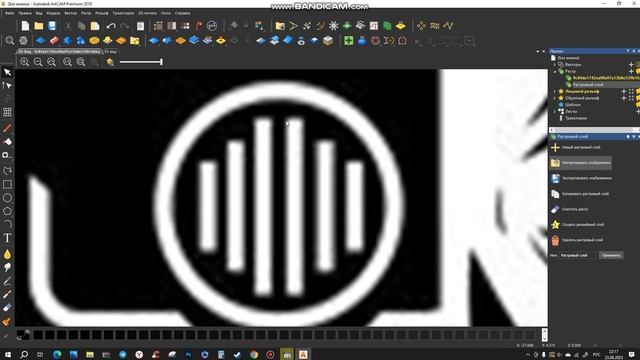Click the light bulb icon in view toolbar

click(110, 62)
